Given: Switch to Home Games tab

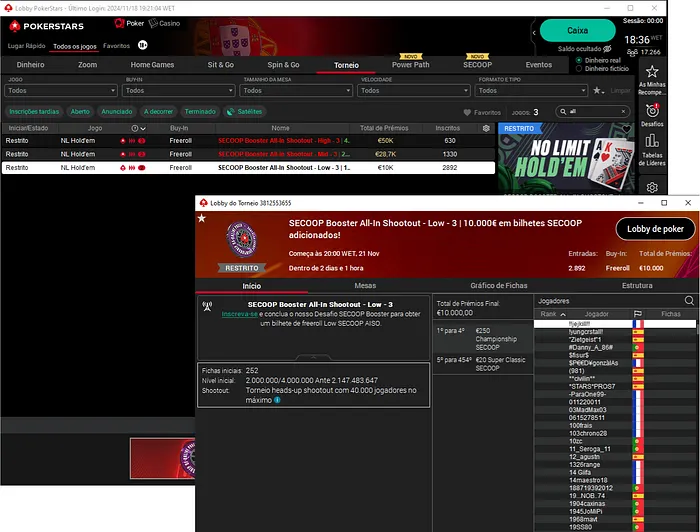Looking at the screenshot, I should 152,65.
